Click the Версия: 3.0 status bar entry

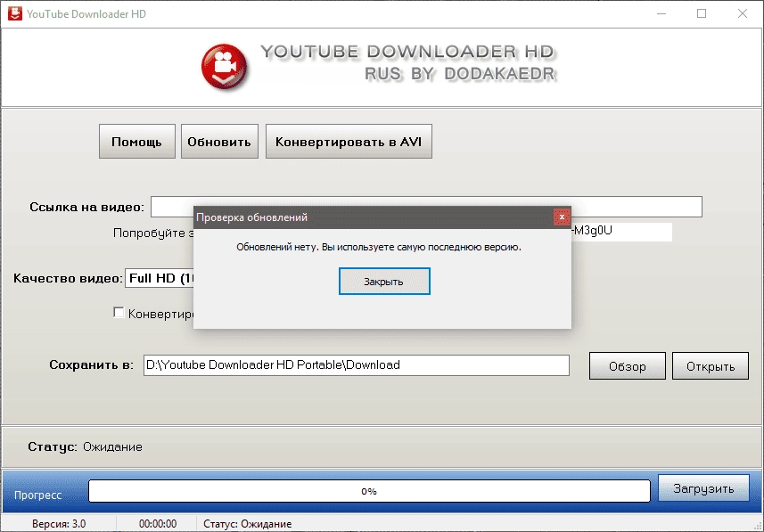pyautogui.click(x=59, y=524)
